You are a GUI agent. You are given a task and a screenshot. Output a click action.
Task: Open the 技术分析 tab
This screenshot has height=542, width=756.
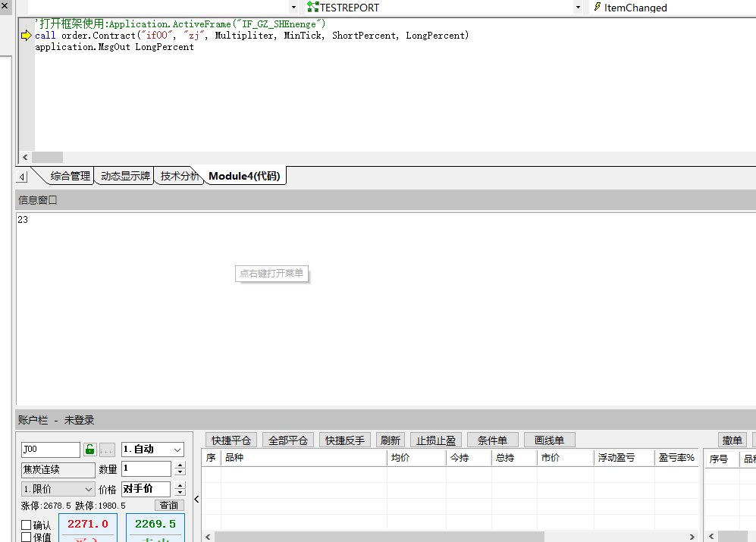point(179,176)
